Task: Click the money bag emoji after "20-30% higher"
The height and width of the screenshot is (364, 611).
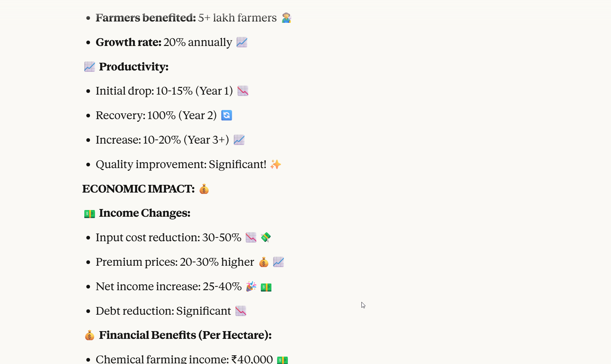Action: pyautogui.click(x=264, y=262)
